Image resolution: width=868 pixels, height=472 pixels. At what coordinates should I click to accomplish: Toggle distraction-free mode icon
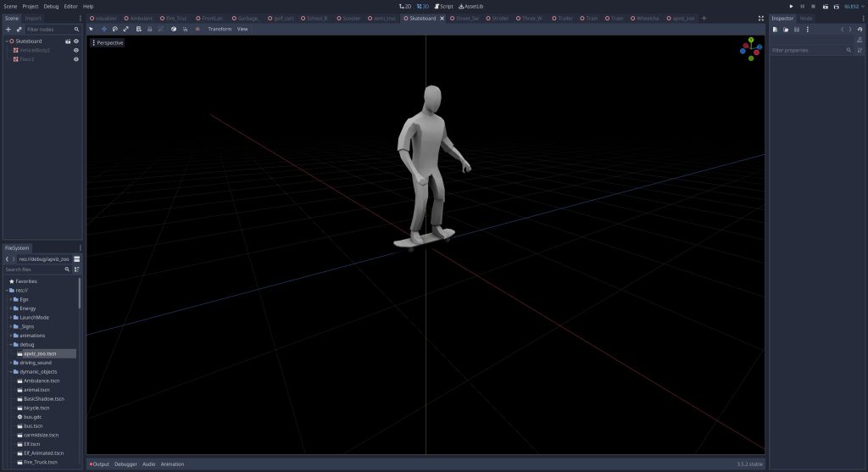click(760, 18)
